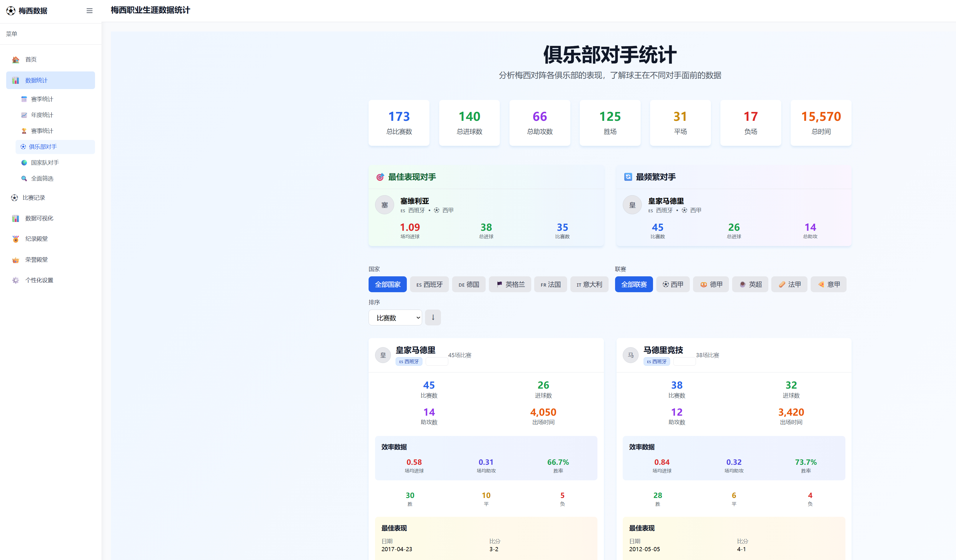Viewport: 956px width, 560px height.
Task: Click the 17 负场 stat card
Action: tap(750, 123)
